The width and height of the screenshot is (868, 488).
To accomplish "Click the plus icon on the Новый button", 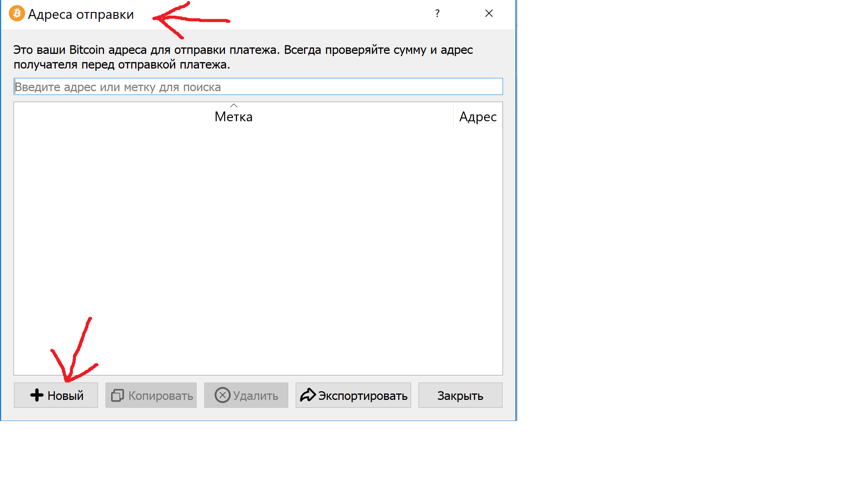I will (x=37, y=395).
